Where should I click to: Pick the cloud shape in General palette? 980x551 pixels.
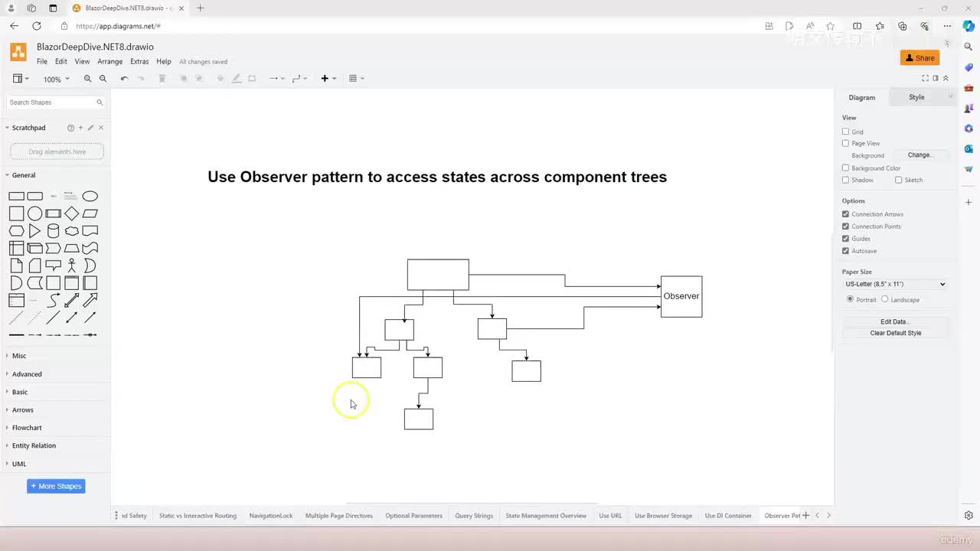point(71,231)
